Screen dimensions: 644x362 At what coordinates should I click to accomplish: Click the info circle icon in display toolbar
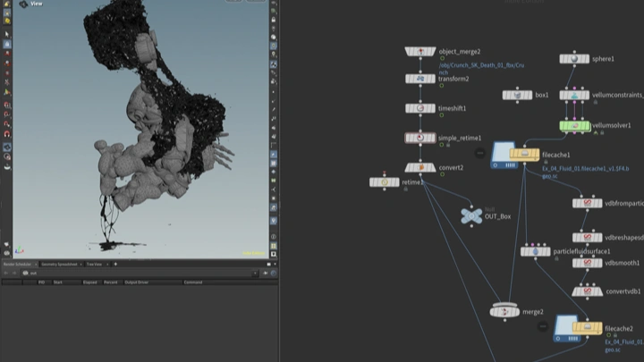pyautogui.click(x=274, y=237)
